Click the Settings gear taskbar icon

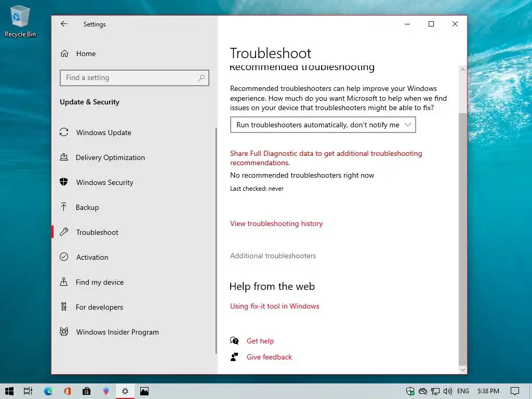pos(125,391)
